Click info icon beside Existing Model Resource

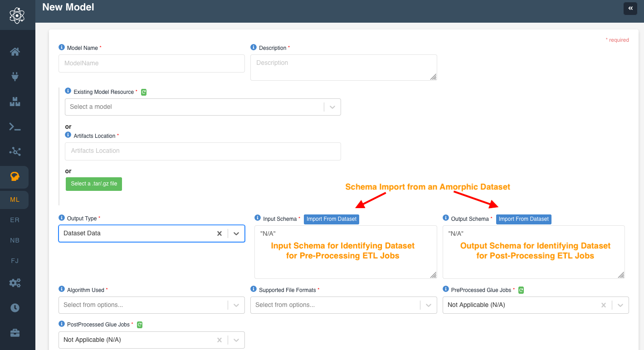click(x=68, y=91)
